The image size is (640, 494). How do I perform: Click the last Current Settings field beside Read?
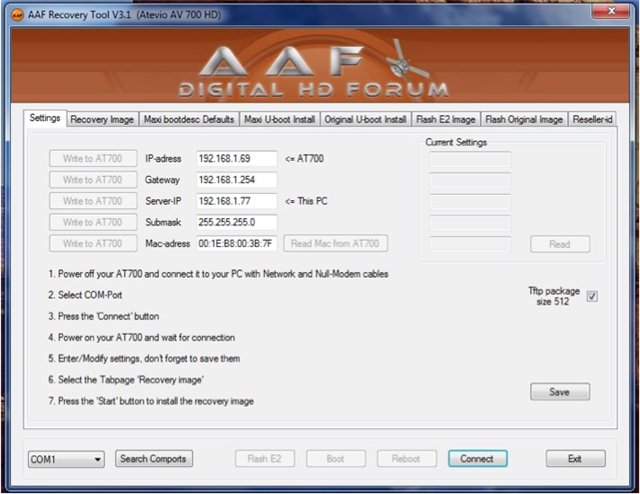click(470, 244)
